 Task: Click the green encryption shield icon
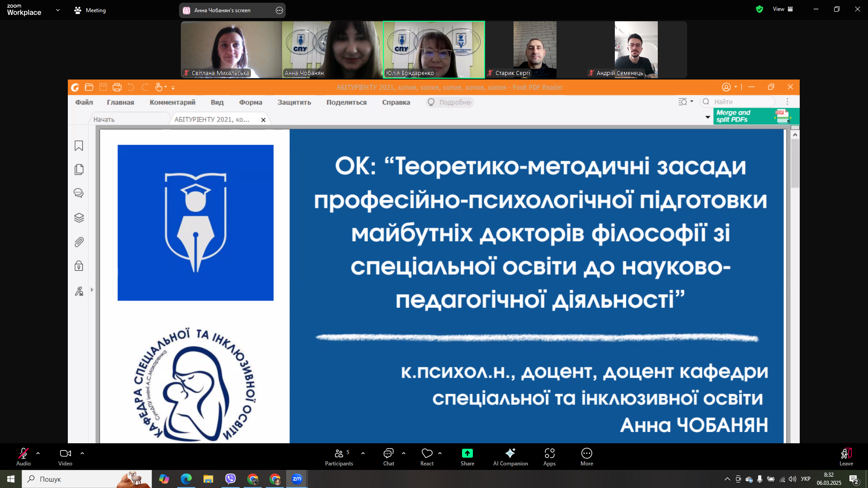tap(759, 9)
